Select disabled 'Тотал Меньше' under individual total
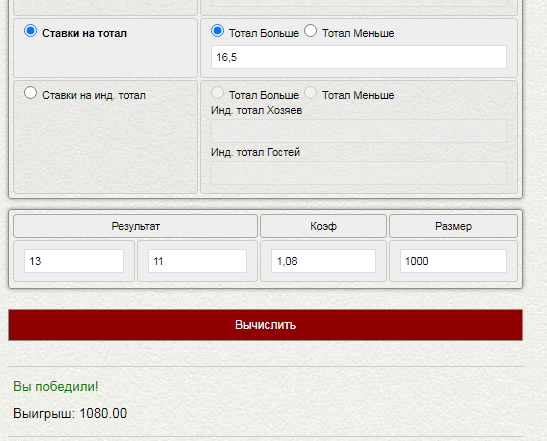The height and width of the screenshot is (441, 547). (310, 93)
